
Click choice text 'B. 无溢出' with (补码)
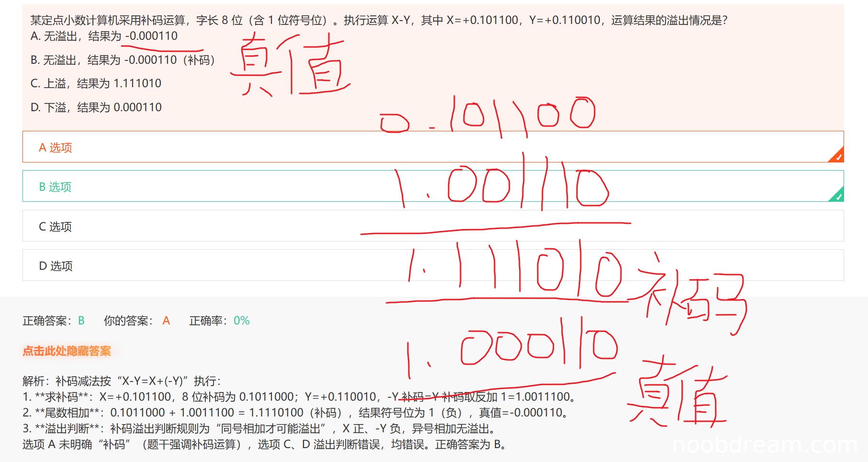tap(123, 60)
